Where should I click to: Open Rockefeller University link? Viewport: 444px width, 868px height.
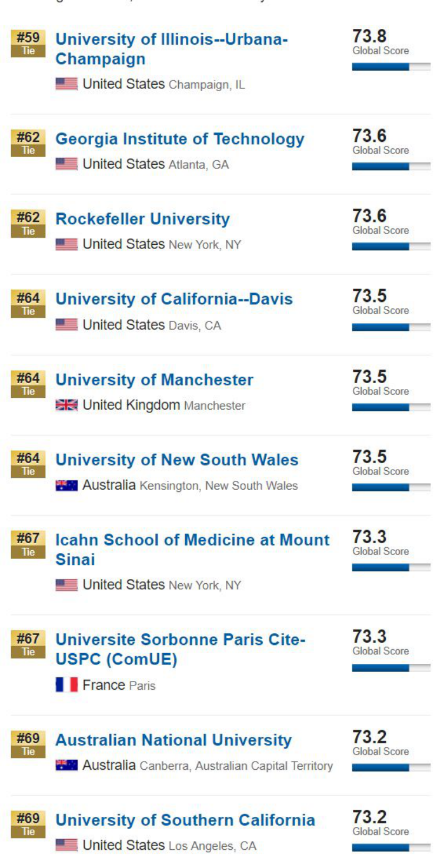tap(142, 219)
